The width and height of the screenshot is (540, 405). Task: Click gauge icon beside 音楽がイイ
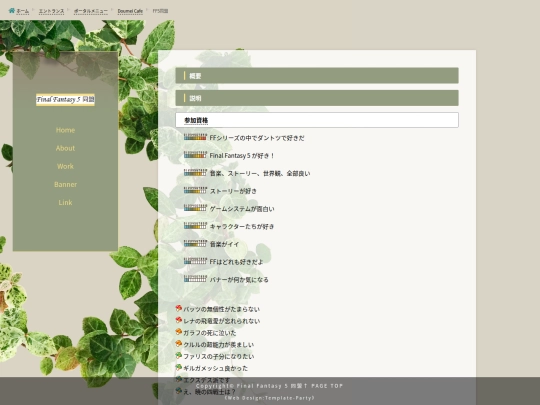pyautogui.click(x=195, y=243)
